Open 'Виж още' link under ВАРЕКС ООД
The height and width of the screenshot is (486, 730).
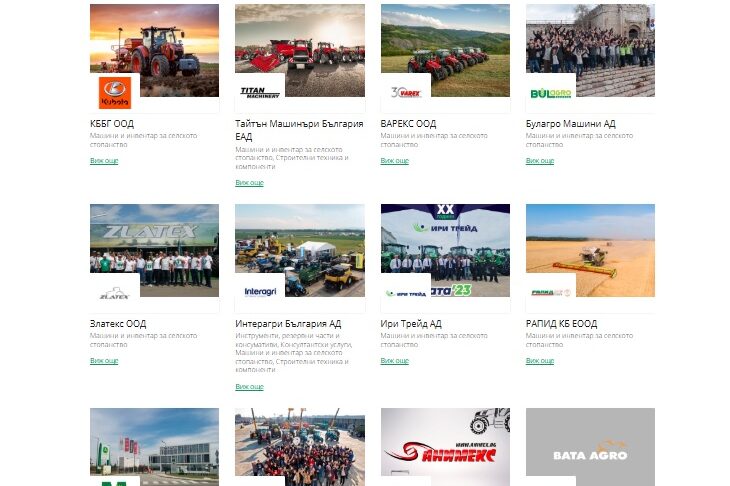(x=394, y=161)
